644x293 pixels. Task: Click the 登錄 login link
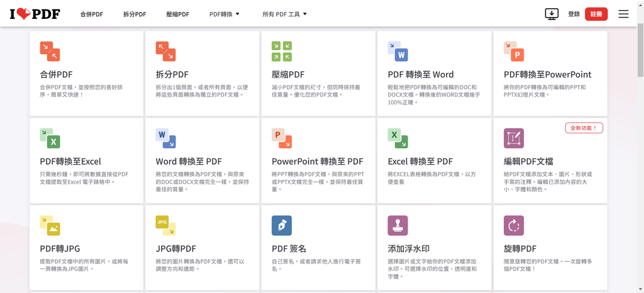pyautogui.click(x=574, y=14)
